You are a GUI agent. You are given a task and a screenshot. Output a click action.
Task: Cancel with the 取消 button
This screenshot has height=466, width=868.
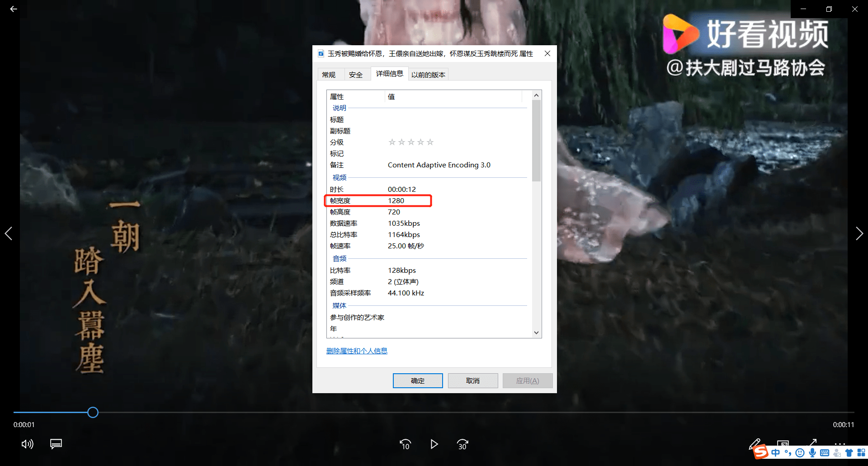[x=473, y=380]
